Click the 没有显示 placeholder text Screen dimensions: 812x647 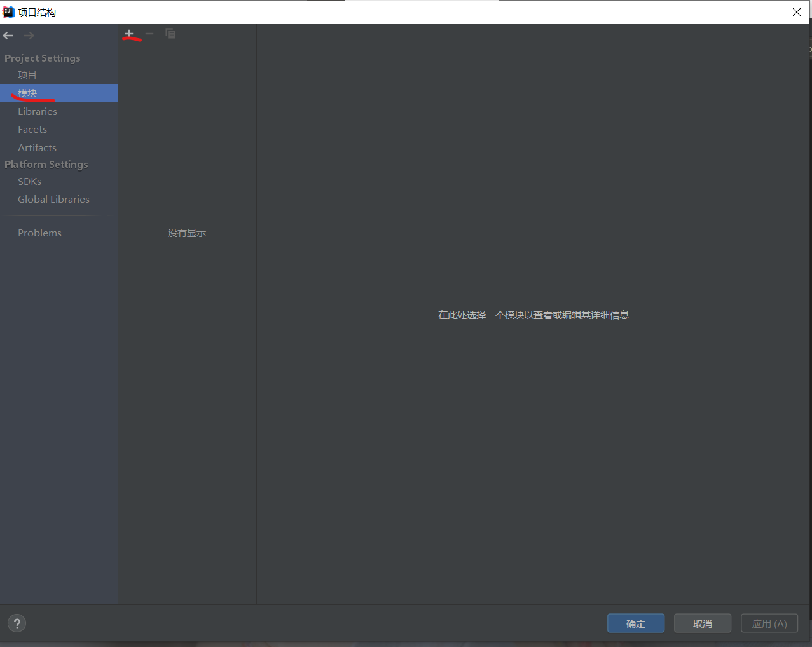click(x=187, y=233)
